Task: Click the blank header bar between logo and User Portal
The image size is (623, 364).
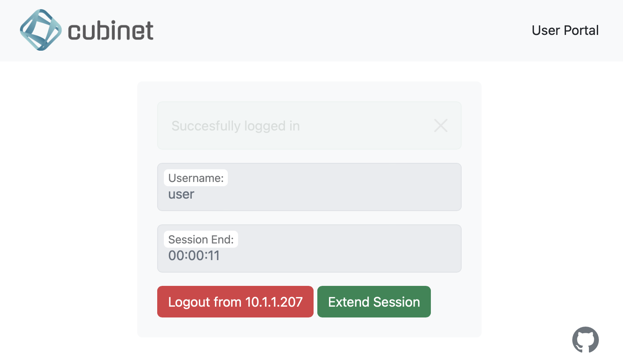Action: click(x=341, y=31)
